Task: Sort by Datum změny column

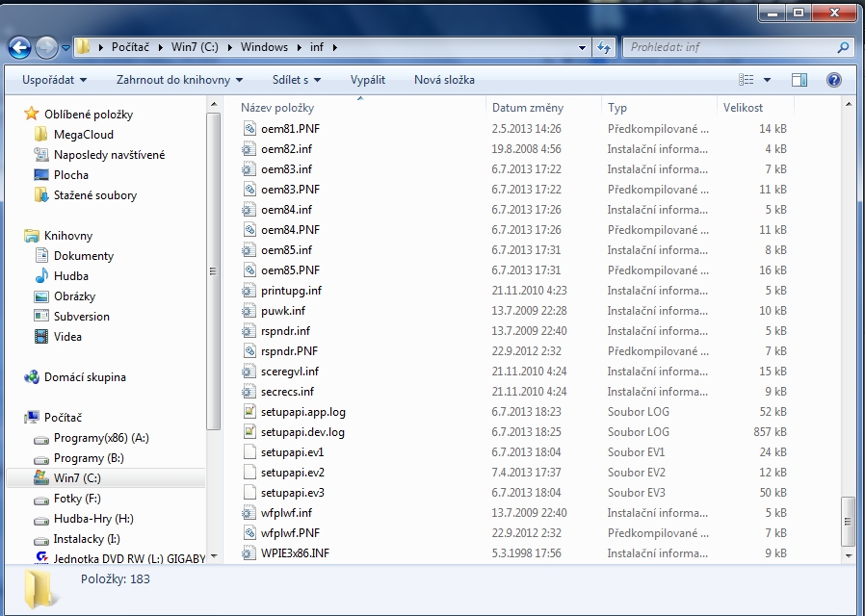Action: pos(528,108)
